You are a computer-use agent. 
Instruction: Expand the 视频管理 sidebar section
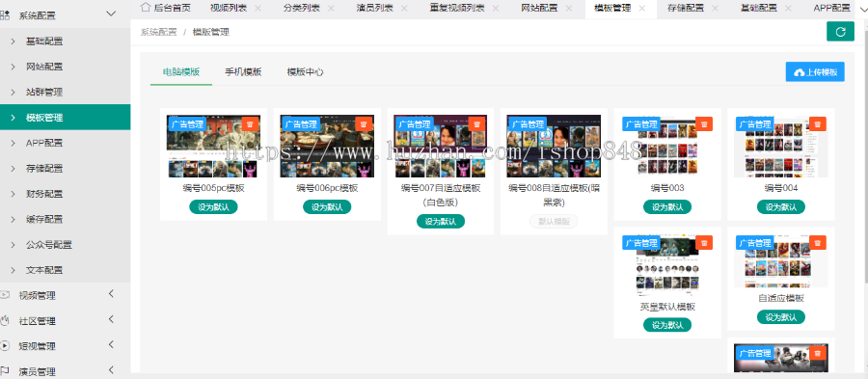(x=111, y=294)
